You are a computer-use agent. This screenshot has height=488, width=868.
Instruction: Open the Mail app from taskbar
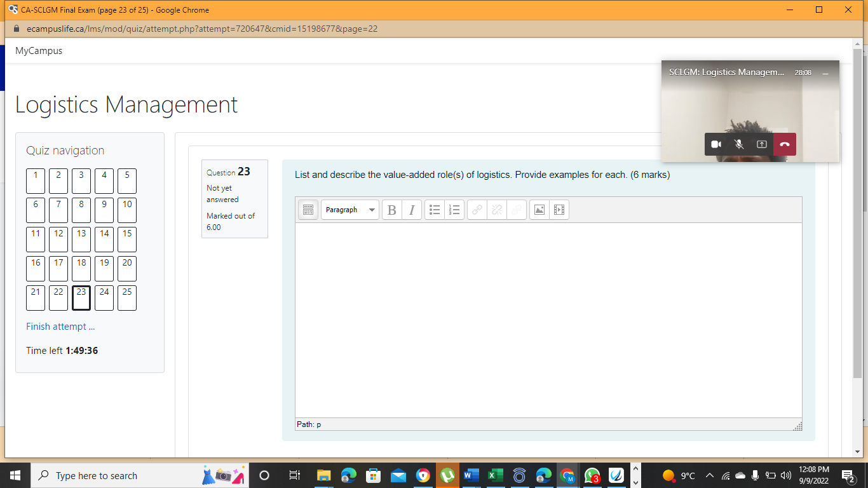(398, 475)
